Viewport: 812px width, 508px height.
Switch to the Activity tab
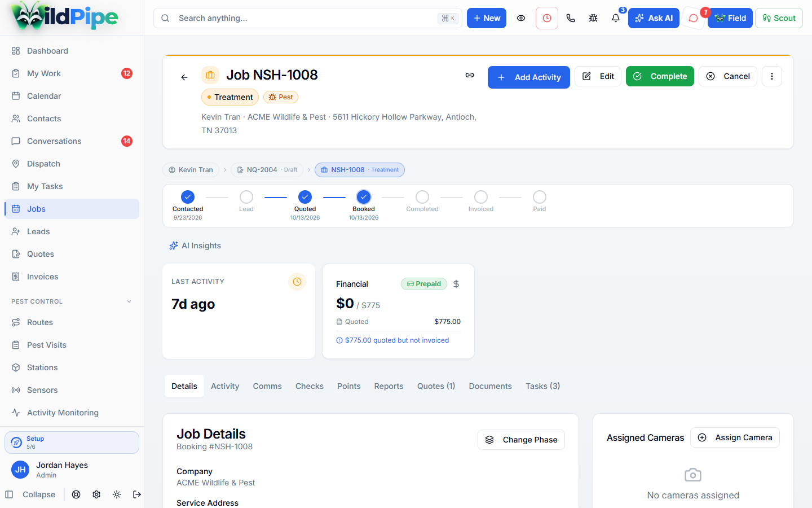pos(225,386)
